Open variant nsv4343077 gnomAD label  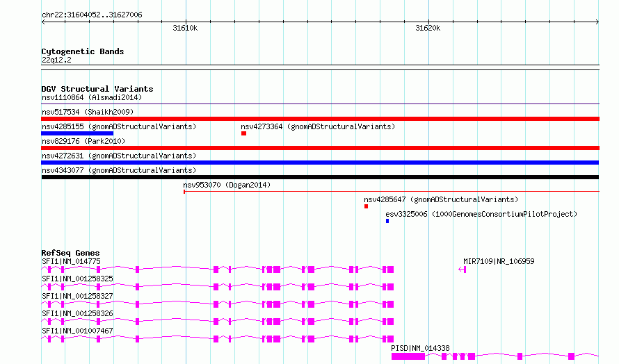(x=119, y=170)
